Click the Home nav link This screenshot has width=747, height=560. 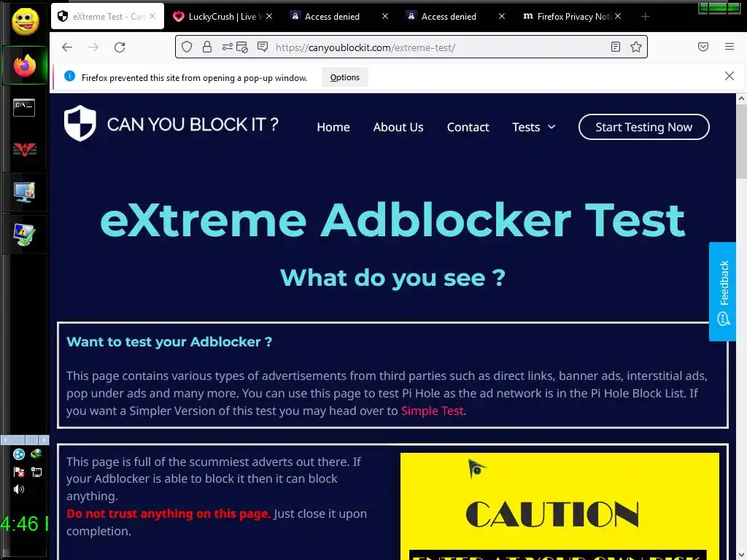(333, 127)
